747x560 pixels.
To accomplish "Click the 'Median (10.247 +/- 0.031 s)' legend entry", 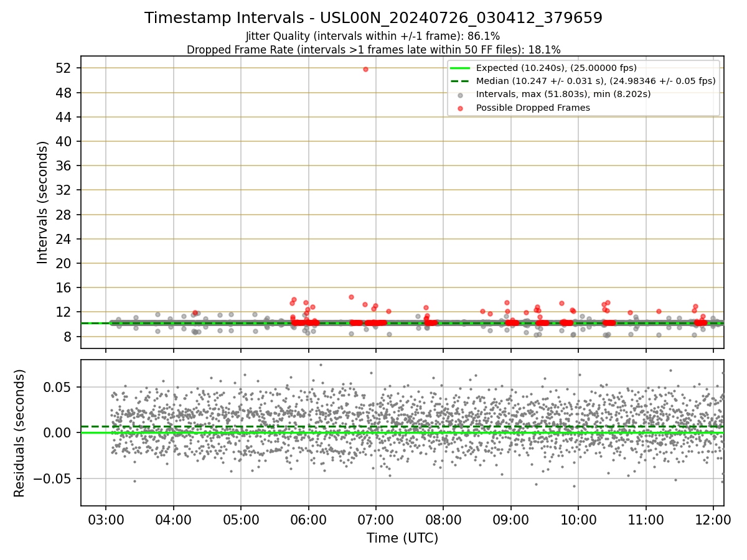I will pos(596,81).
